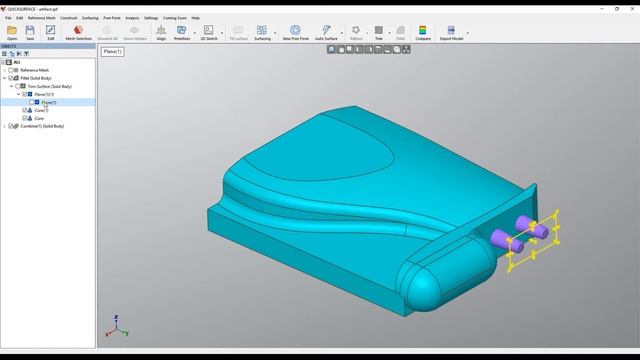The width and height of the screenshot is (640, 360).
Task: Run the Auto Surface tool
Action: (x=326, y=30)
